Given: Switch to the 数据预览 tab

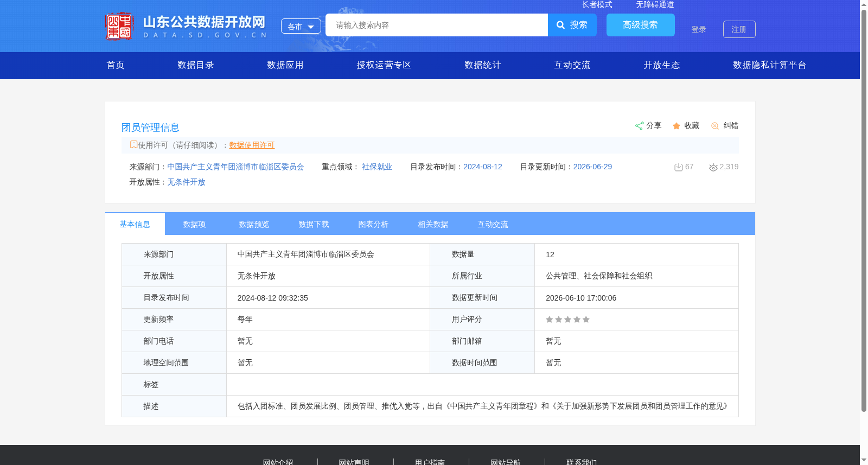Looking at the screenshot, I should click(254, 224).
